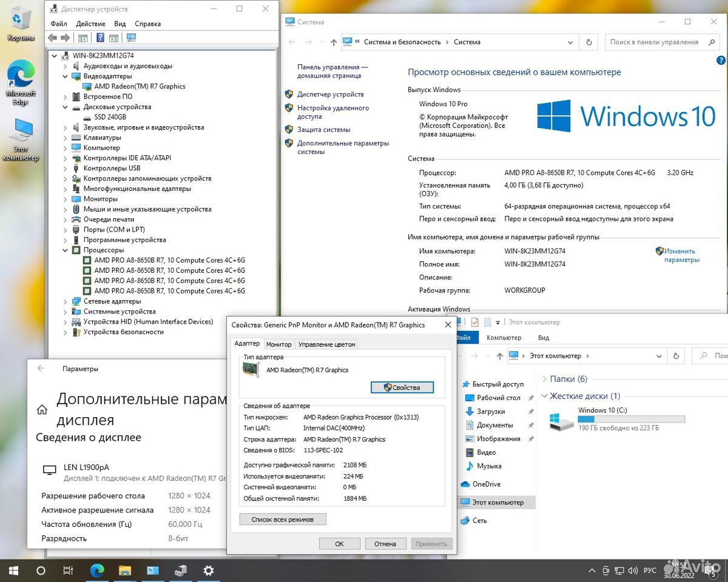Click the Home icon in Параметры window
728x582 pixels.
coord(42,410)
